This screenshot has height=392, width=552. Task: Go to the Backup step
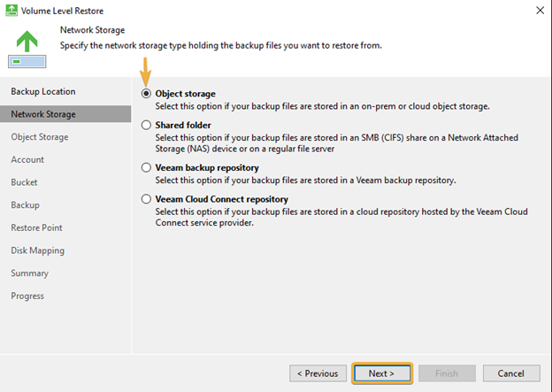(25, 205)
